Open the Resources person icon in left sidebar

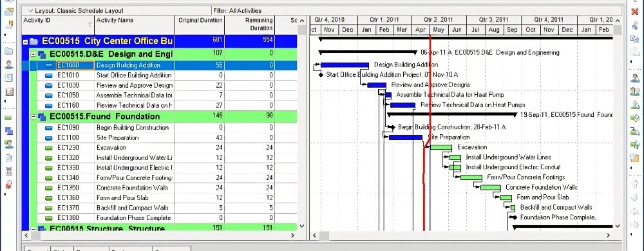(8, 64)
